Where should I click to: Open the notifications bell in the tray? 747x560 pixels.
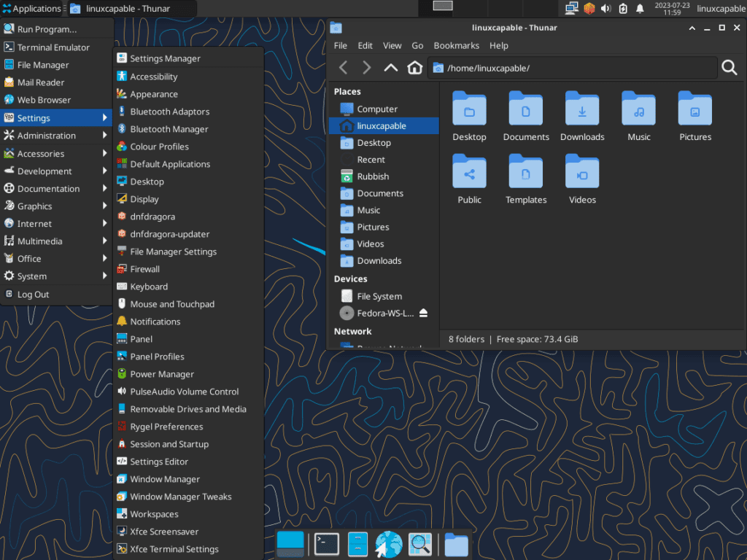[x=640, y=8]
